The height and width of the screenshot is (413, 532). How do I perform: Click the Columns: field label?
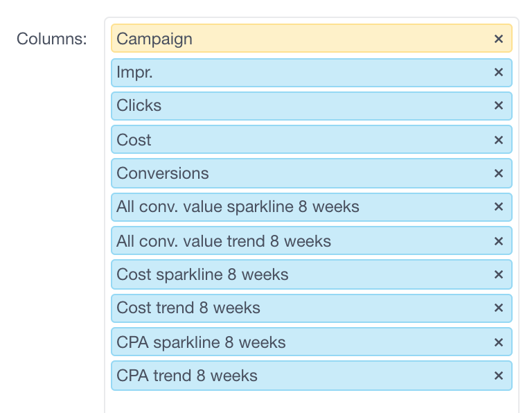[x=52, y=39]
